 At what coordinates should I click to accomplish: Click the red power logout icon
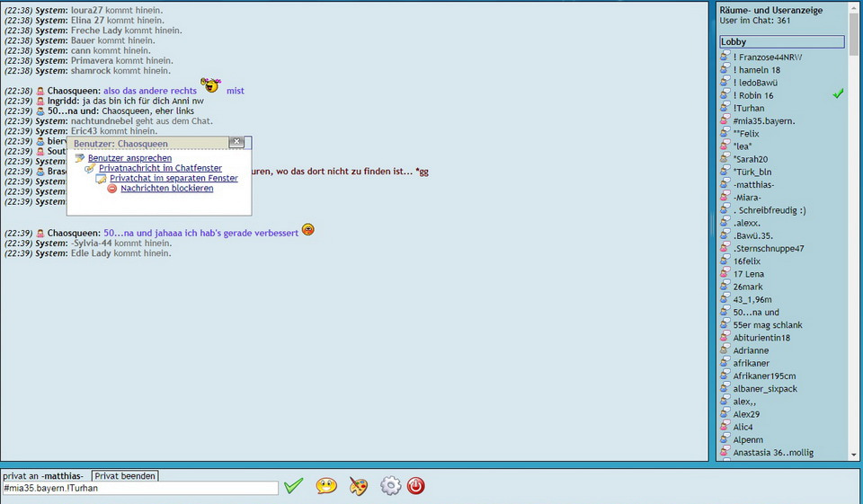tap(415, 486)
